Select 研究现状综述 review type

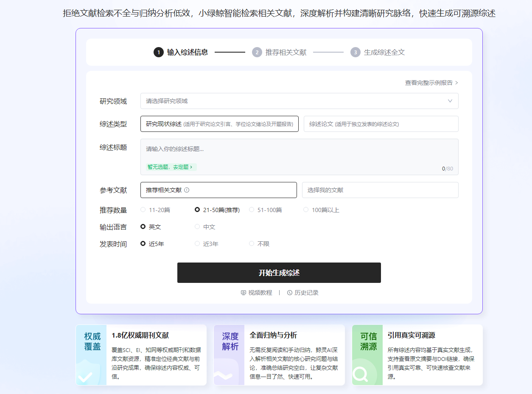[x=219, y=124]
